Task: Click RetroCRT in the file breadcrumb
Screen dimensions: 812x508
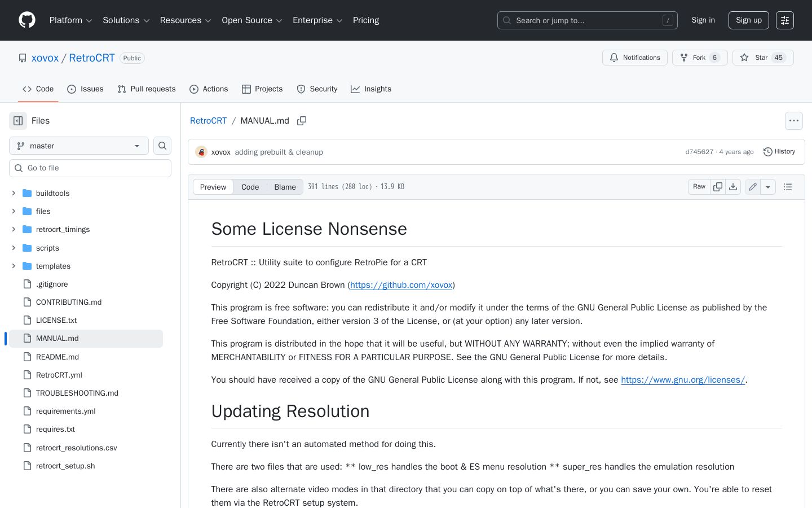Action: 208,121
